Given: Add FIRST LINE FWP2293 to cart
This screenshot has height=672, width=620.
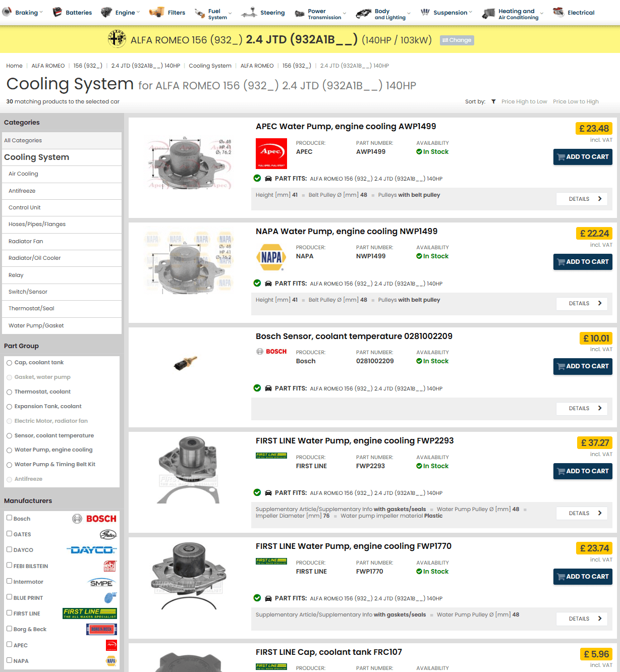Looking at the screenshot, I should (x=583, y=471).
